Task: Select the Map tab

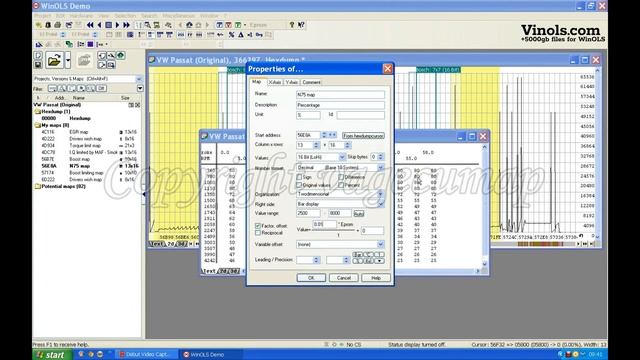Action: (257, 82)
